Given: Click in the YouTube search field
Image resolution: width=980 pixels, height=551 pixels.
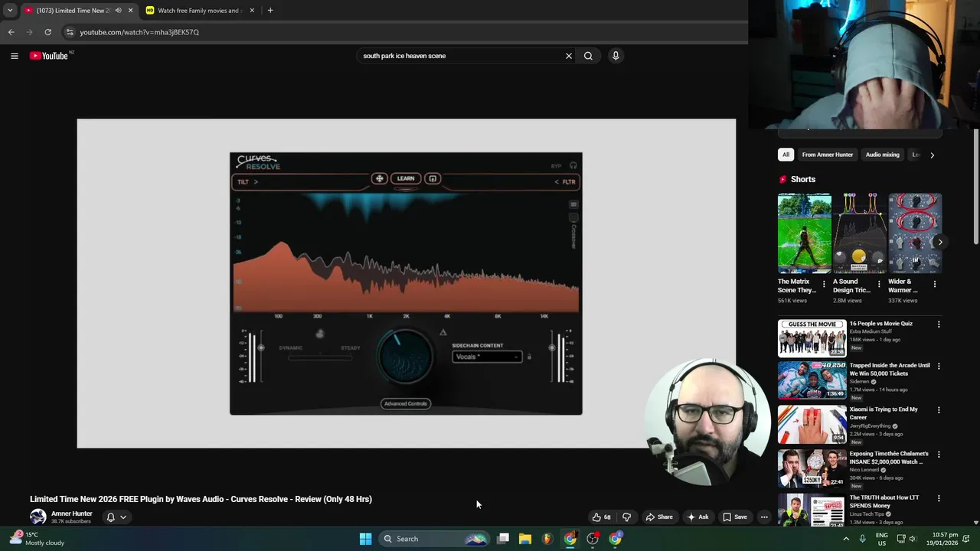Looking at the screenshot, I should (459, 56).
